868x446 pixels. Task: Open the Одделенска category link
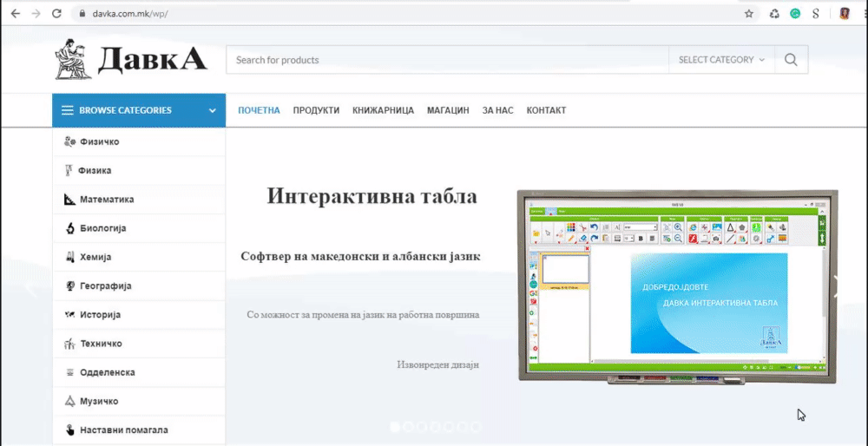point(108,372)
